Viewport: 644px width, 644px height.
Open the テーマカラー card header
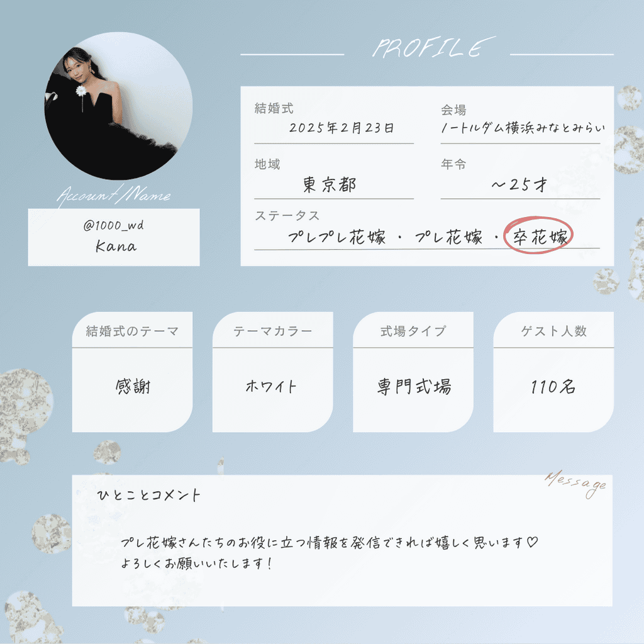pos(273,331)
